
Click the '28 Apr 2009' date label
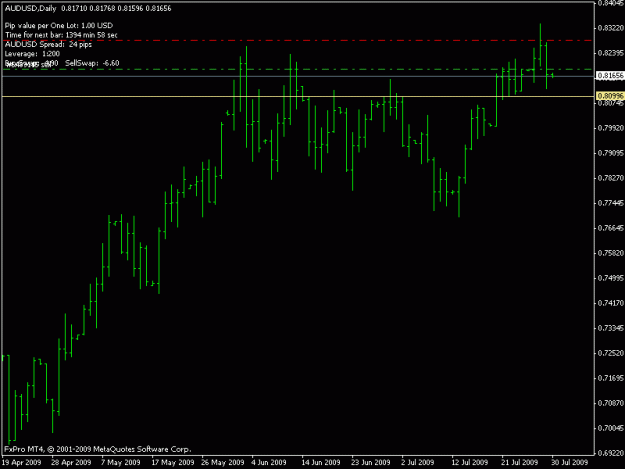click(x=71, y=462)
